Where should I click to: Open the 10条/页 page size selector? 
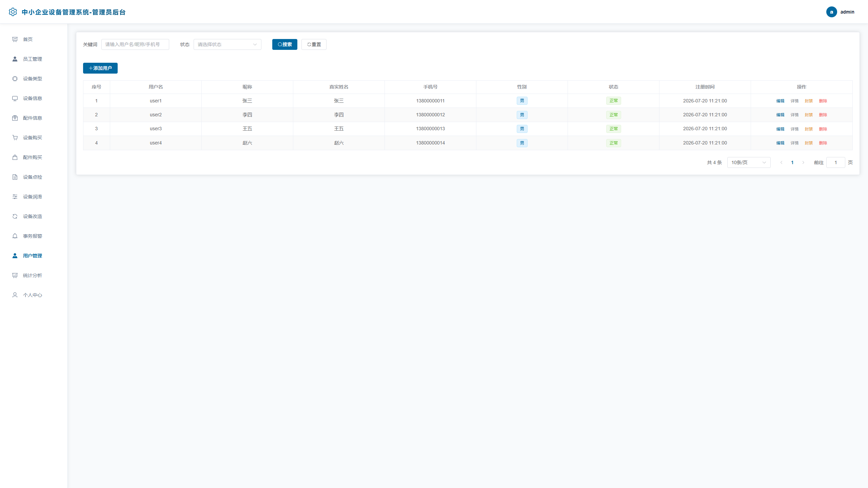pos(749,162)
